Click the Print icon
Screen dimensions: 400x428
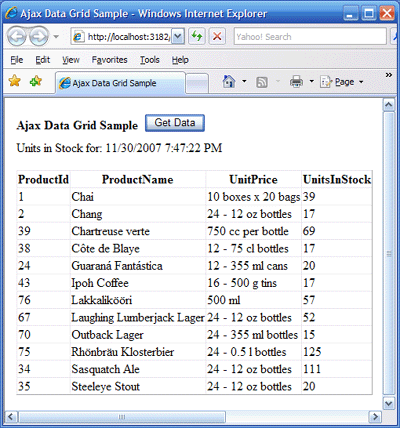pyautogui.click(x=296, y=82)
